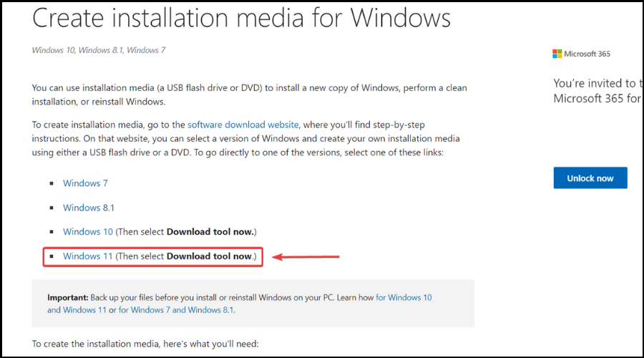Click bold "Download tool now" beside Windows 10
The width and height of the screenshot is (644, 358).
coord(210,232)
